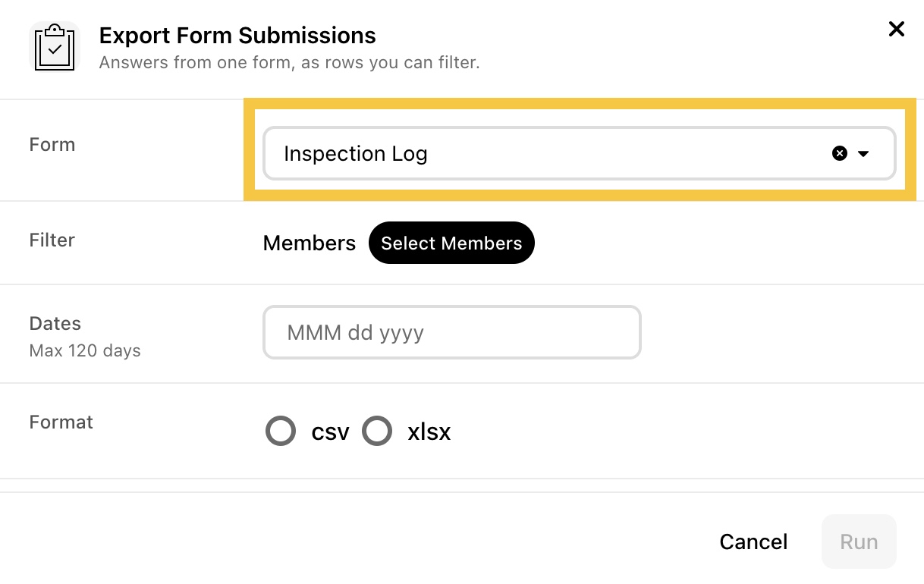Select the csv radio button
924x584 pixels.
[281, 431]
